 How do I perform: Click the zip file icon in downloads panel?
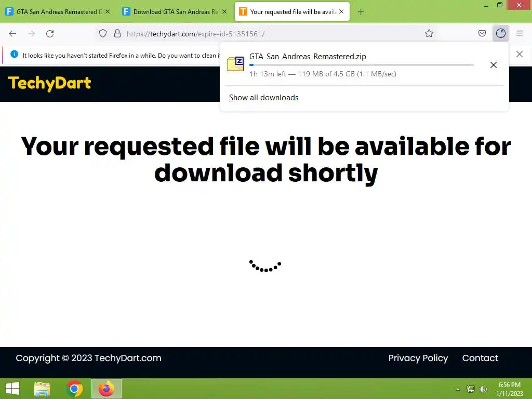point(235,64)
